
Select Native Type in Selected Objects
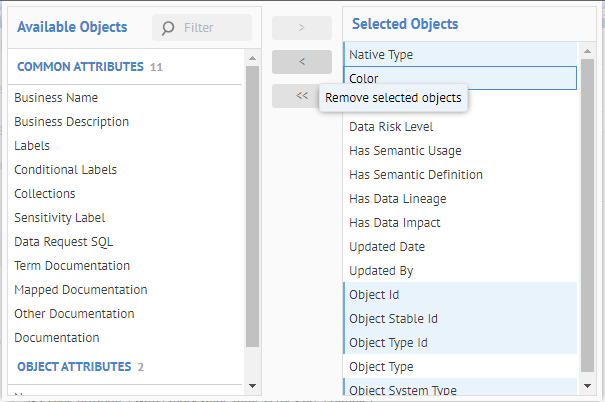460,54
